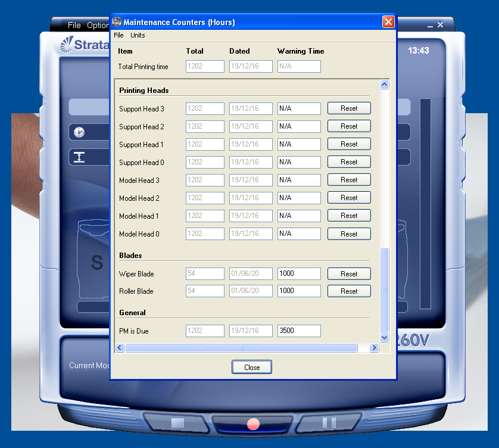Click the clock icon in the background window
The height and width of the screenshot is (448, 499).
(79, 132)
